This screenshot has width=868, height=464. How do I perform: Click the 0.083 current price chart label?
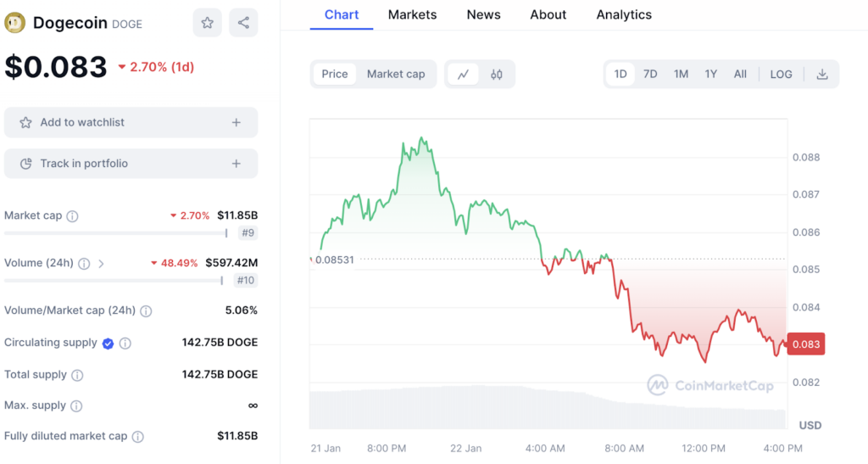tap(805, 344)
